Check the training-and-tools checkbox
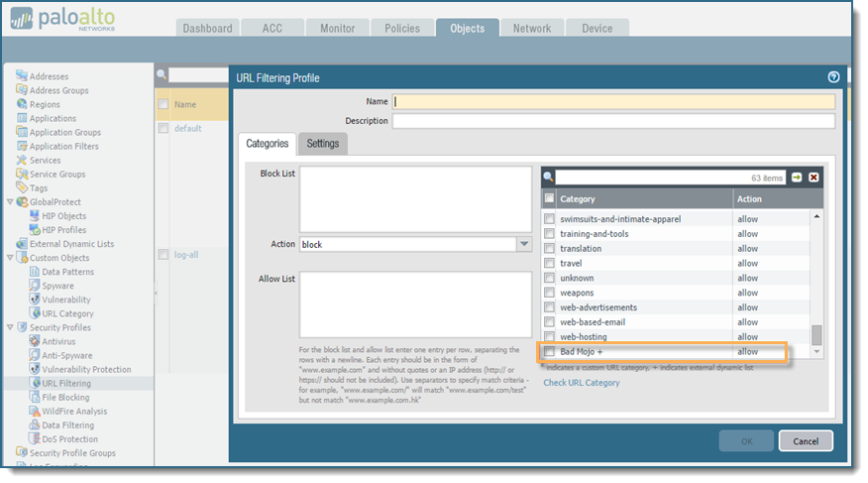 click(x=549, y=233)
